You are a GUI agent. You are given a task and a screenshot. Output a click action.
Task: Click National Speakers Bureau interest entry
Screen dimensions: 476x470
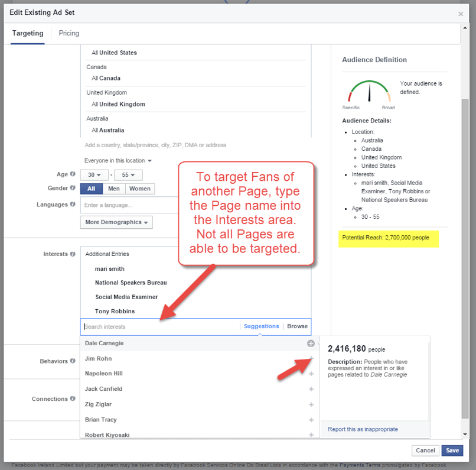(131, 283)
